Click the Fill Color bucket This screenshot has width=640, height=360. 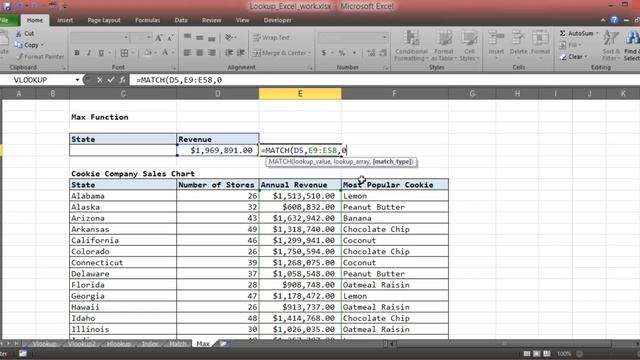tap(148, 53)
